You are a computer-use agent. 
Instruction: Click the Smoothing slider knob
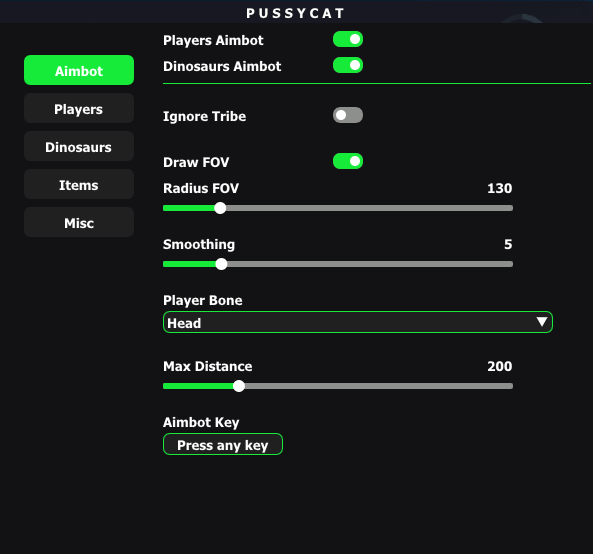coord(221,264)
